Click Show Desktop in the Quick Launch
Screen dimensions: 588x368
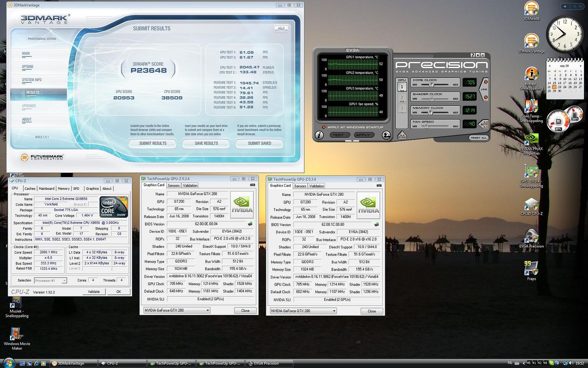point(22,364)
